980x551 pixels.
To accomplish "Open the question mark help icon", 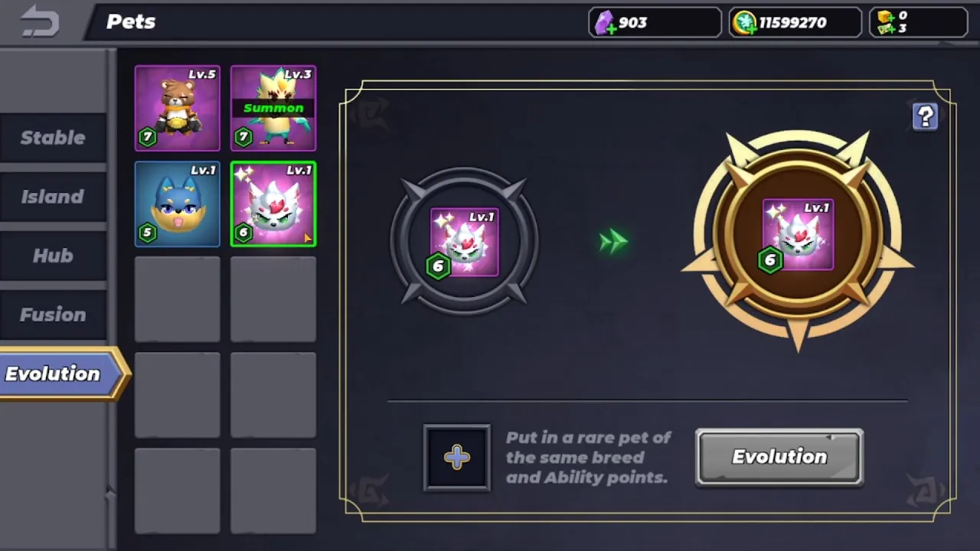I will click(925, 116).
